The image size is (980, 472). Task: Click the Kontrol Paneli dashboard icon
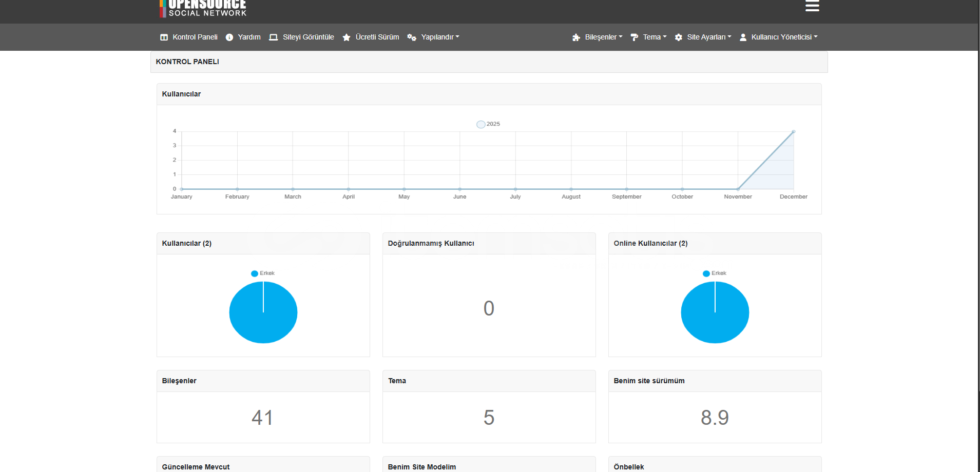tap(164, 37)
